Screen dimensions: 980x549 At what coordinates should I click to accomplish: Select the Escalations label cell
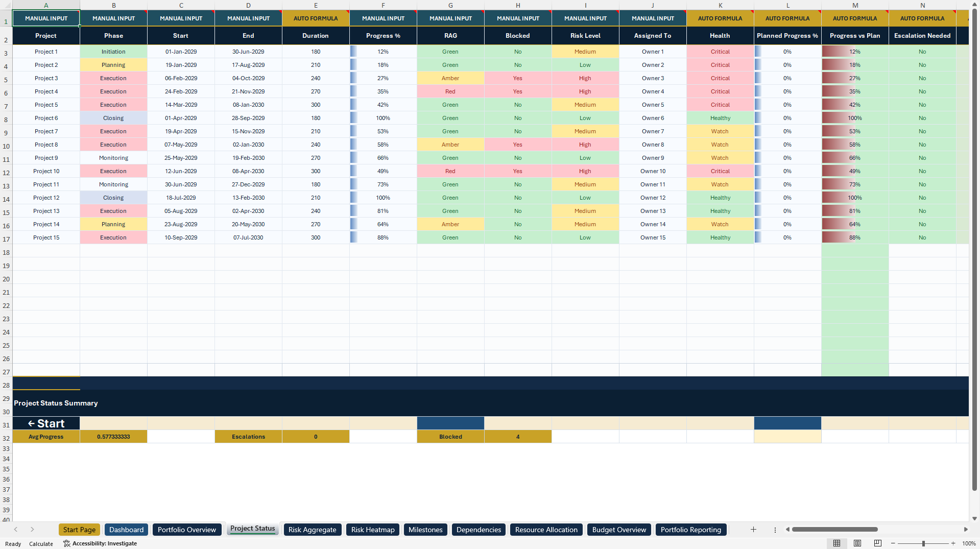coord(248,437)
